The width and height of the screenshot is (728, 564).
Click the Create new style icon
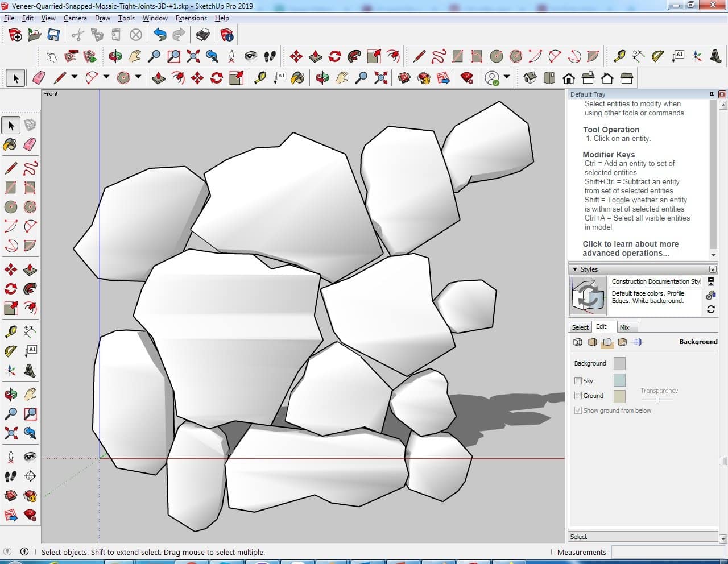(710, 296)
